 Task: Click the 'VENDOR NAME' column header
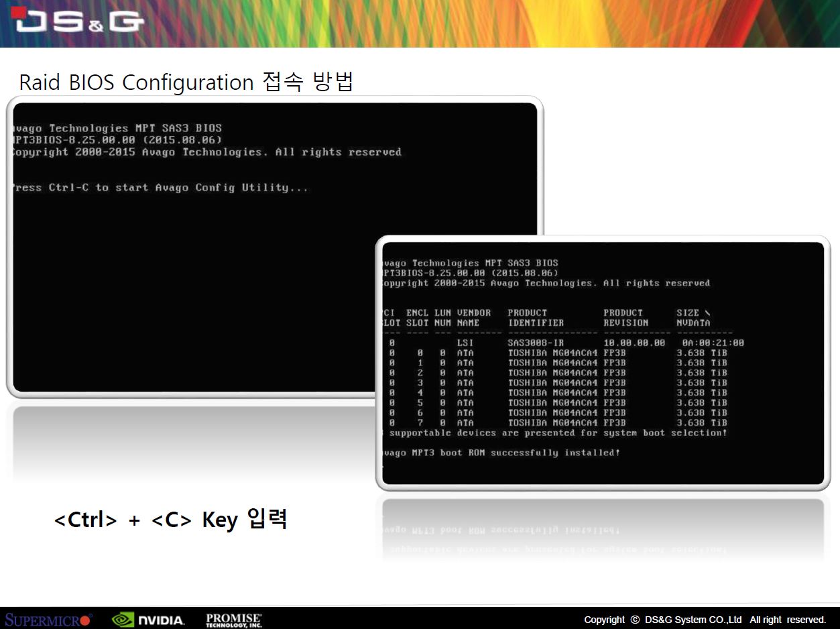(474, 318)
